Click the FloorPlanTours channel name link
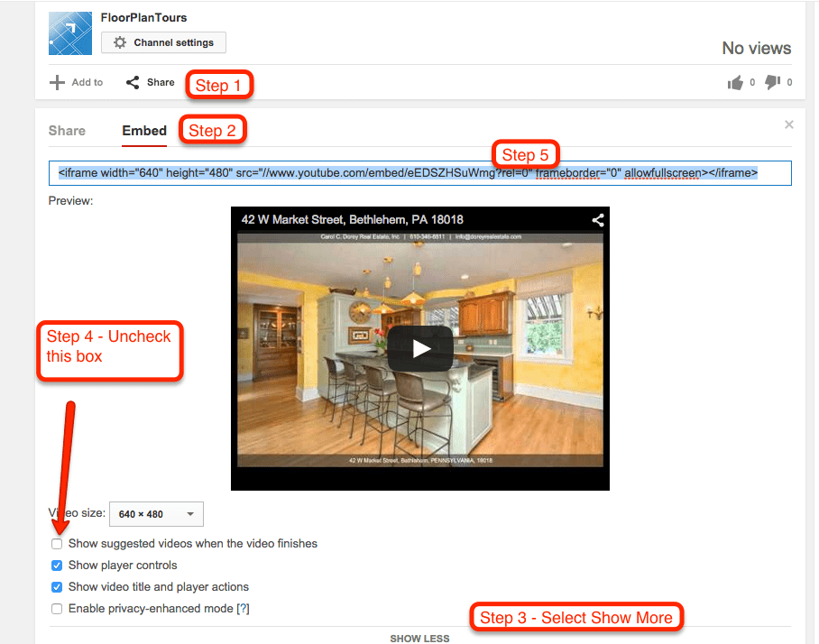Viewport: 819px width, 644px height. (x=144, y=17)
